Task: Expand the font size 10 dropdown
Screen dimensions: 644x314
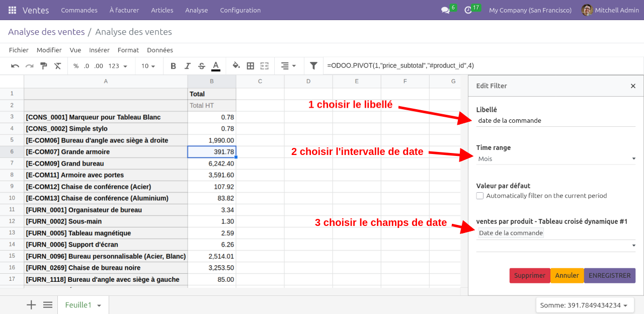Action: (x=148, y=66)
